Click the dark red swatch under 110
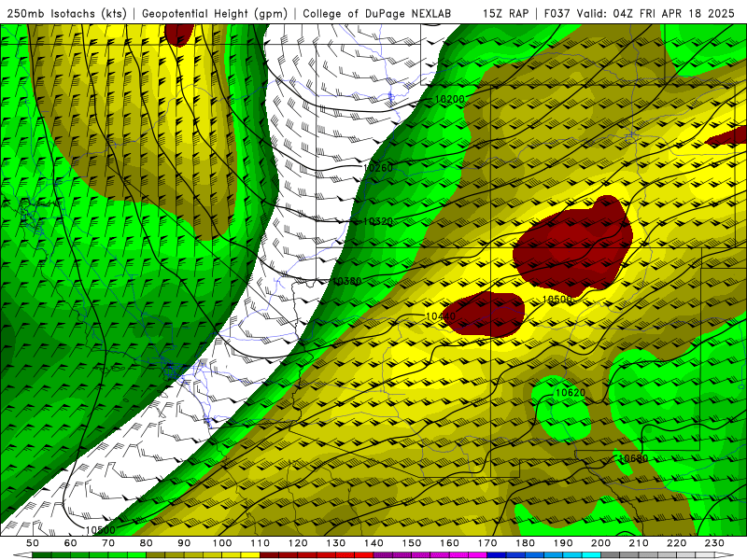This screenshot has width=747, height=560. pos(269,555)
